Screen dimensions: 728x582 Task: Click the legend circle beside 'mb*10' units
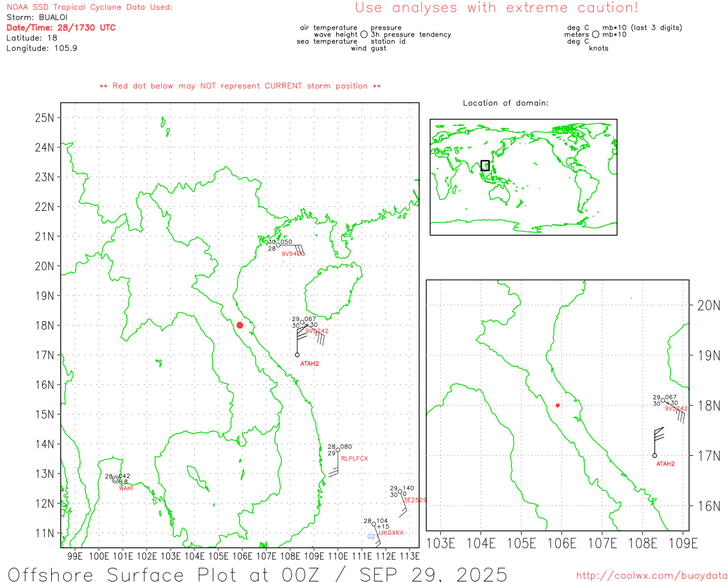click(595, 34)
